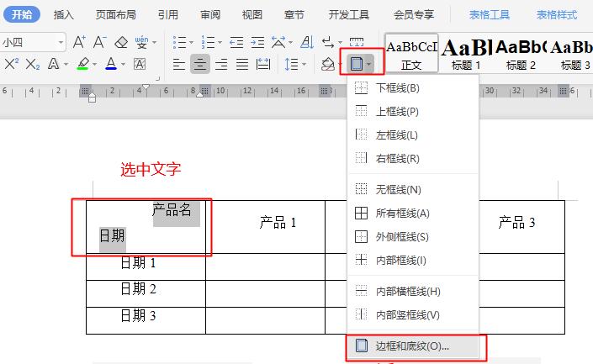
Task: Apply subscript formatting
Action: pos(33,64)
